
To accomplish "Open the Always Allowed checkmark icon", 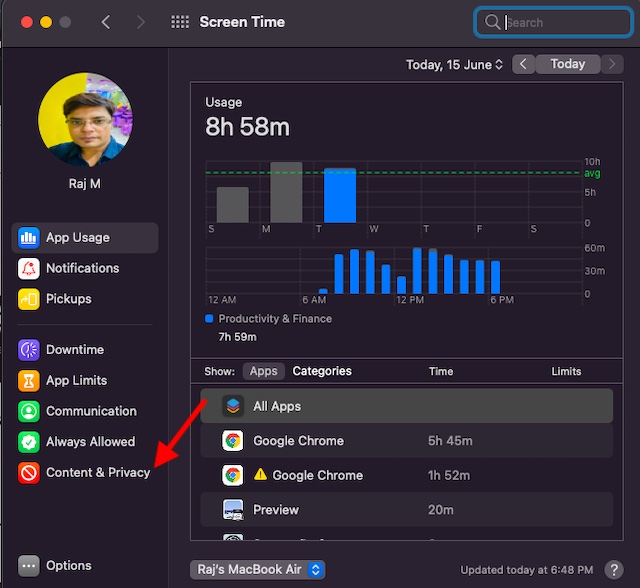I will click(x=29, y=442).
